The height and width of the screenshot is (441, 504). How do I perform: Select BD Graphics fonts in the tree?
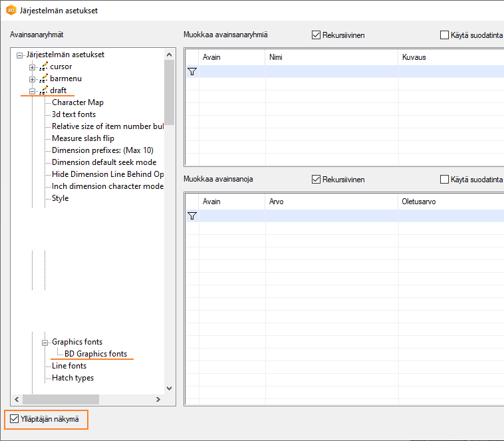96,354
